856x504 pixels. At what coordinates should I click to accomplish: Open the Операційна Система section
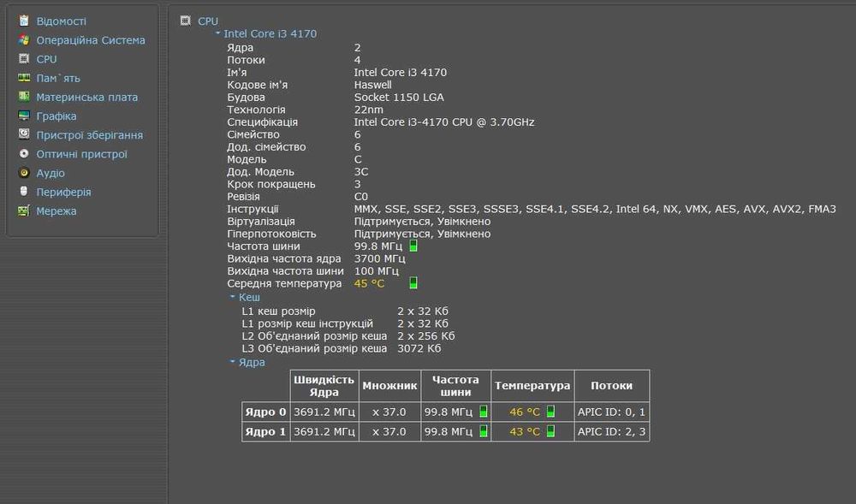pos(91,40)
